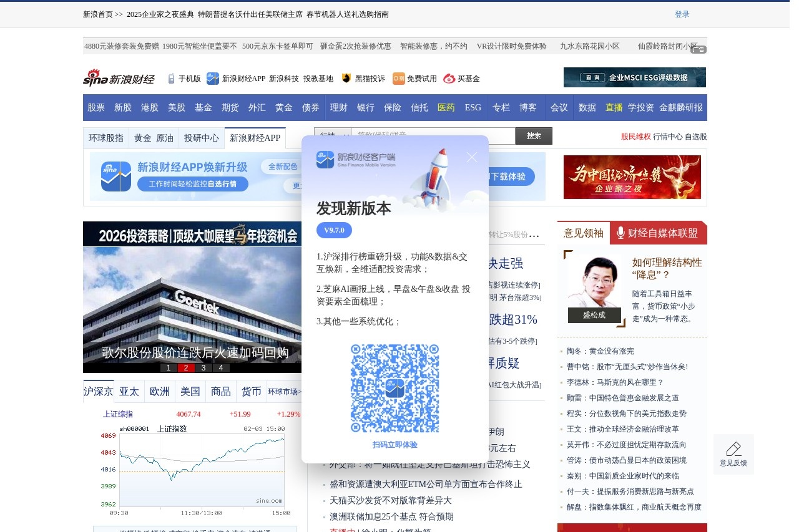Open 股票 in the navigation bar
The width and height of the screenshot is (799, 532).
(96, 107)
